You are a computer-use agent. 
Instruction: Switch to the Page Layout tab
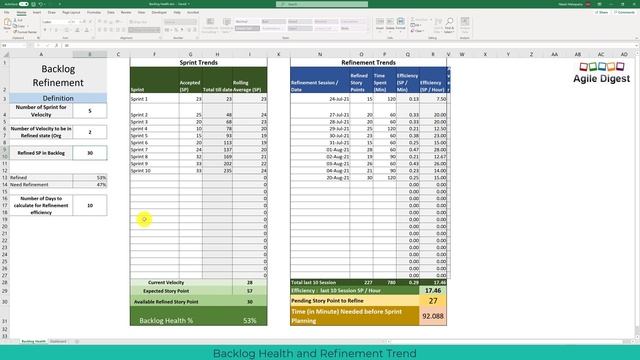tap(71, 13)
